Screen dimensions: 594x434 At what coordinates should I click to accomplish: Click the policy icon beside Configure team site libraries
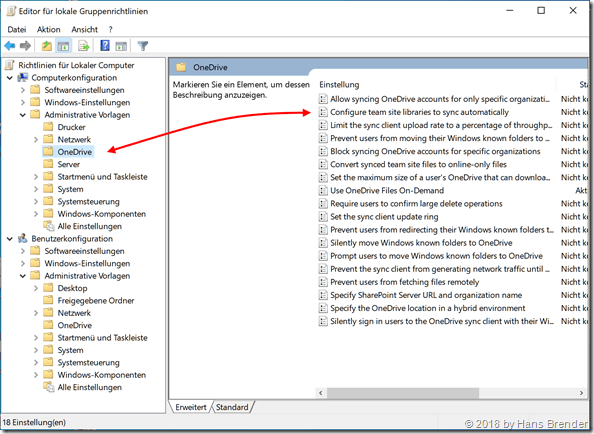coord(323,112)
